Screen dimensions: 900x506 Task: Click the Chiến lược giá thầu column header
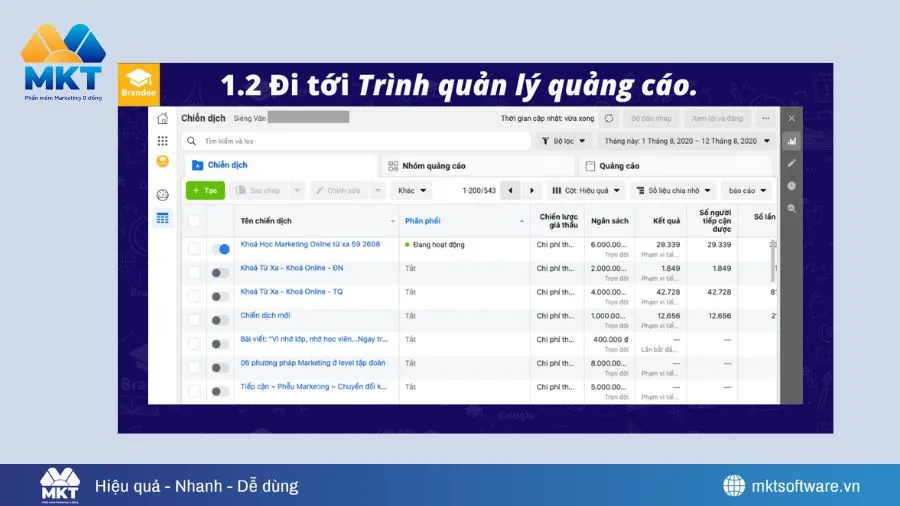[x=558, y=221]
